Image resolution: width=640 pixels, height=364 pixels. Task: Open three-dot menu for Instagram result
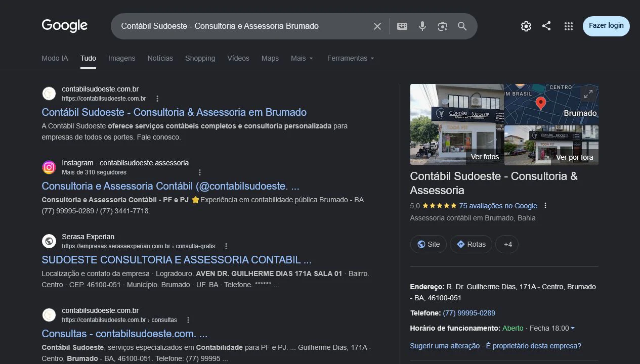[x=200, y=172]
